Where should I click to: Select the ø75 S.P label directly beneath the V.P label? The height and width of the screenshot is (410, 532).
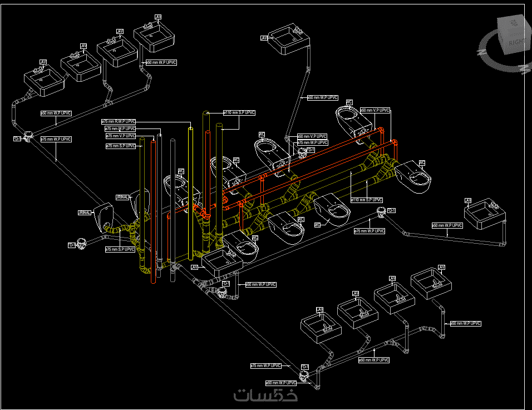click(x=121, y=146)
